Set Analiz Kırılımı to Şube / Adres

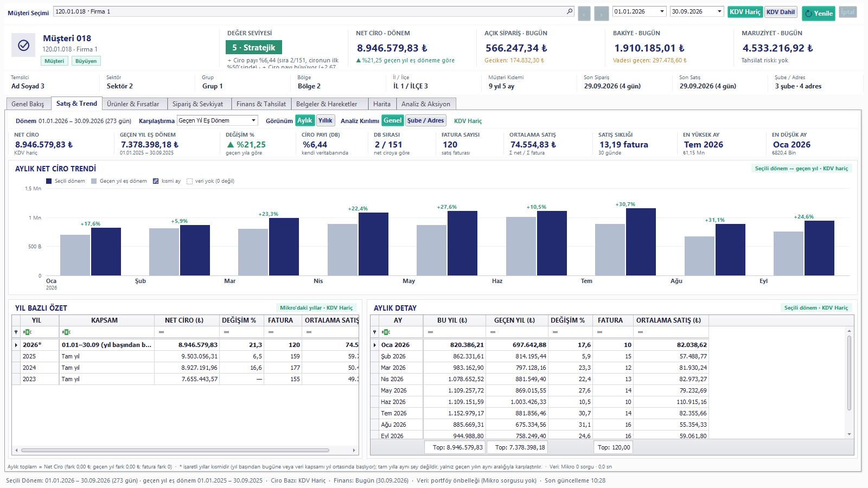pyautogui.click(x=426, y=120)
